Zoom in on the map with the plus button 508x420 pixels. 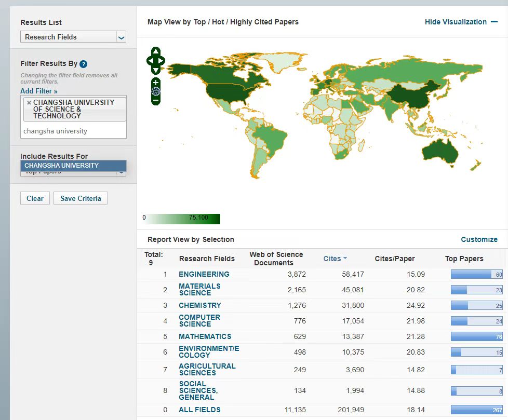tap(156, 83)
